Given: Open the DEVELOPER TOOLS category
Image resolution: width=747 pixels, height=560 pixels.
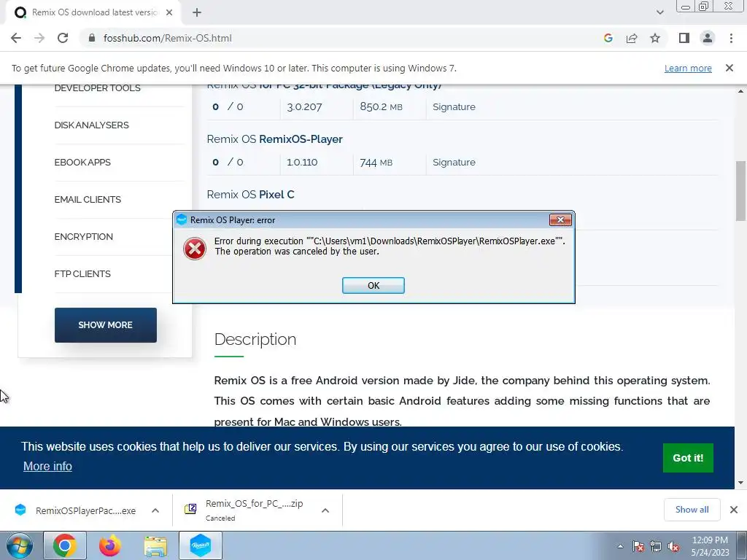Looking at the screenshot, I should pos(97,88).
